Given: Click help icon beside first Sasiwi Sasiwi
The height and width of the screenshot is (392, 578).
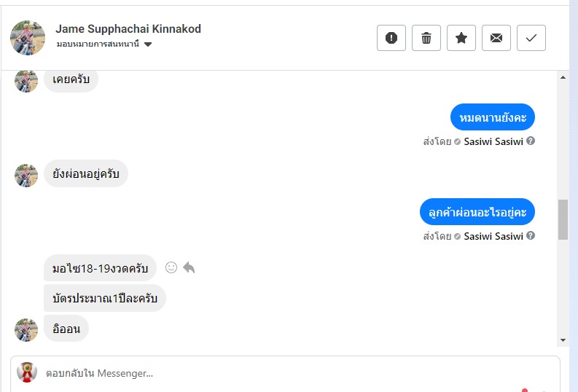Looking at the screenshot, I should [x=531, y=141].
